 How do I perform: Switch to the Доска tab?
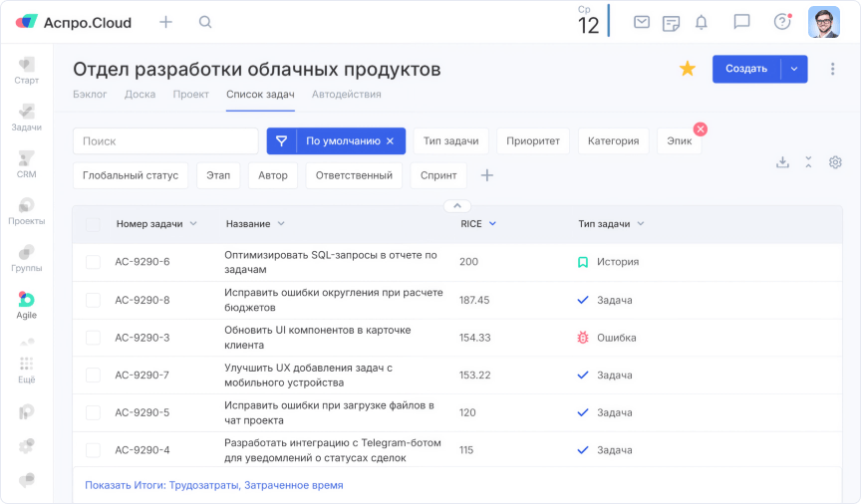click(140, 95)
